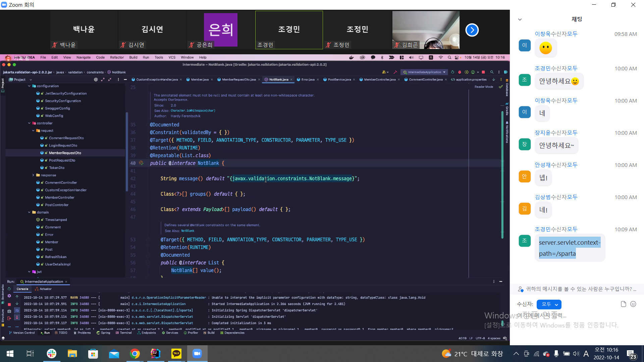The image size is (644, 362).
Task: Open the emoji picker in chat
Action: tap(633, 304)
